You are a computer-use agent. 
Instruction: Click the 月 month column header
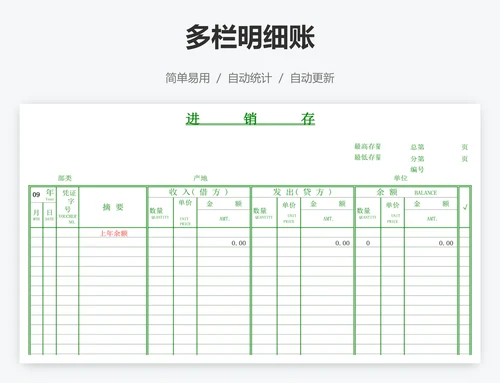tap(36, 214)
